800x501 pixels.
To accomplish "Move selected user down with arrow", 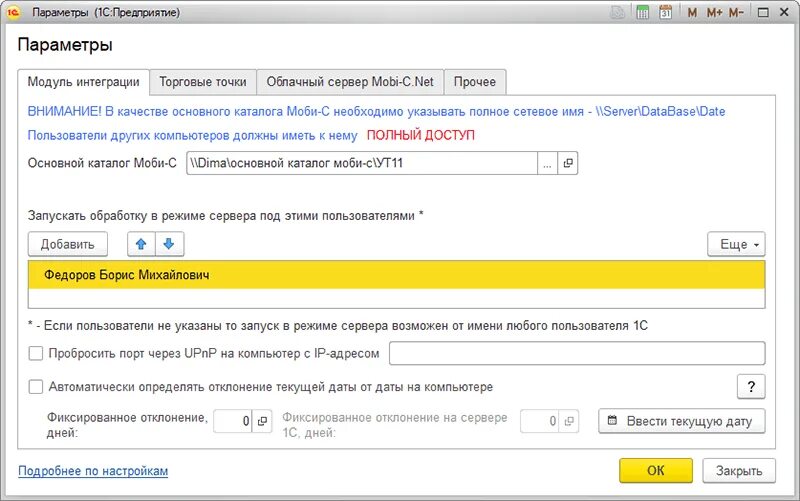I will (x=169, y=244).
